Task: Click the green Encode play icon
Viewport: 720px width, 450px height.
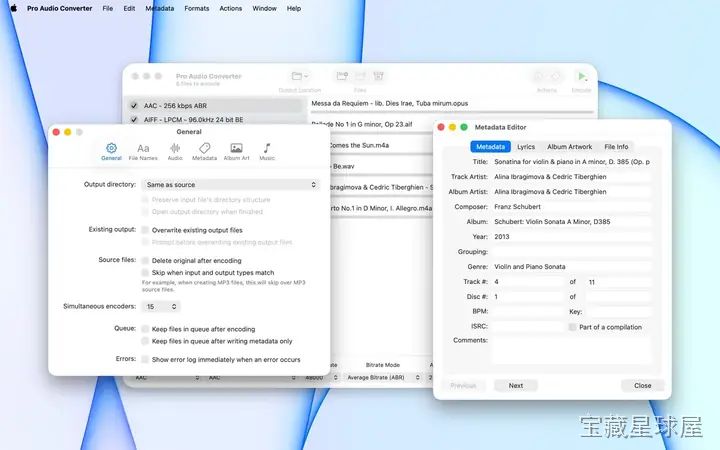Action: pos(581,76)
